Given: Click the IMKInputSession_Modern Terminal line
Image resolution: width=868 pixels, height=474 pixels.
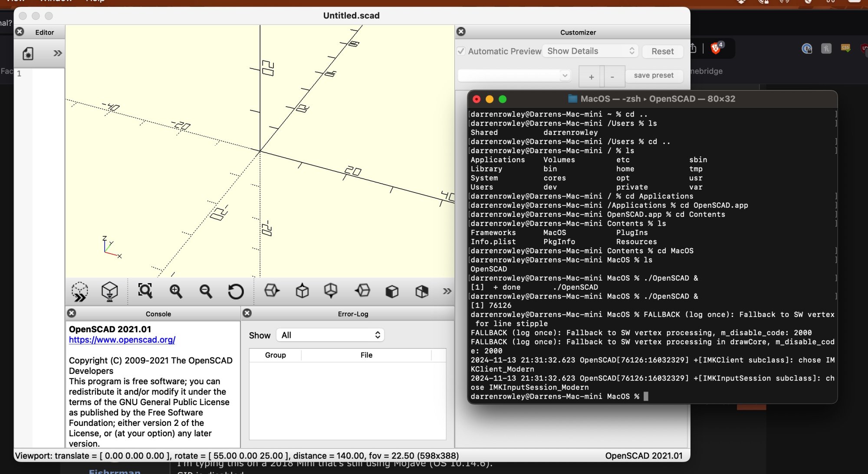Looking at the screenshot, I should 529,387.
